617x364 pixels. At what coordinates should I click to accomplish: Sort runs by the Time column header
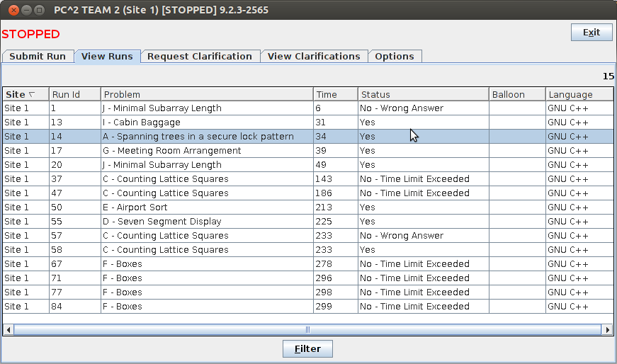click(x=334, y=94)
